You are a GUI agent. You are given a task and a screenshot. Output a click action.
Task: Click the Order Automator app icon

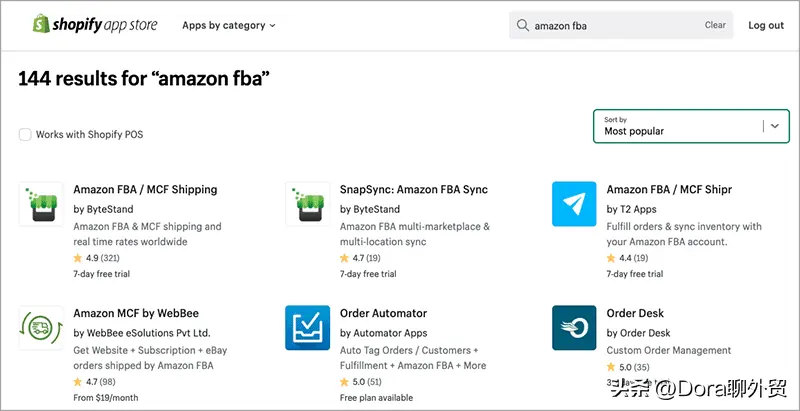[307, 328]
